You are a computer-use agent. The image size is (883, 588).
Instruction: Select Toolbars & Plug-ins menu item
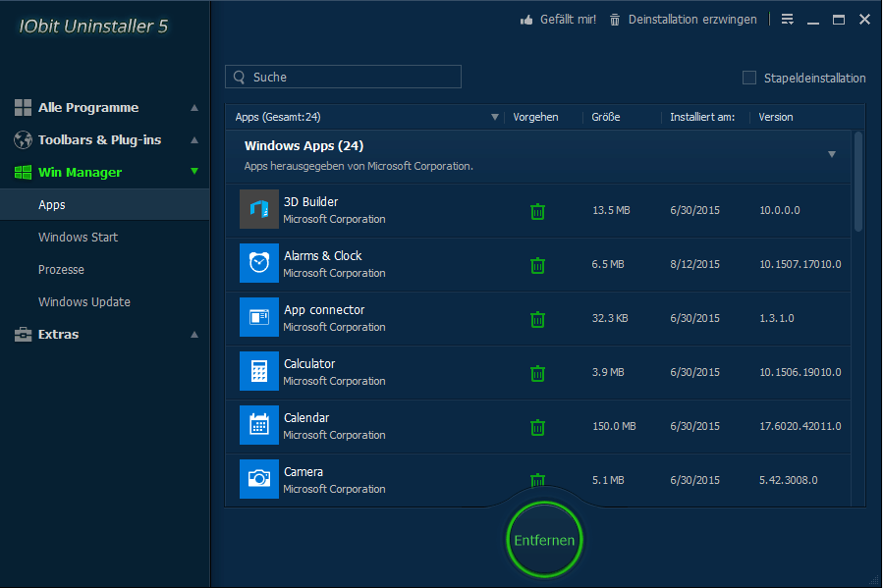tap(99, 140)
